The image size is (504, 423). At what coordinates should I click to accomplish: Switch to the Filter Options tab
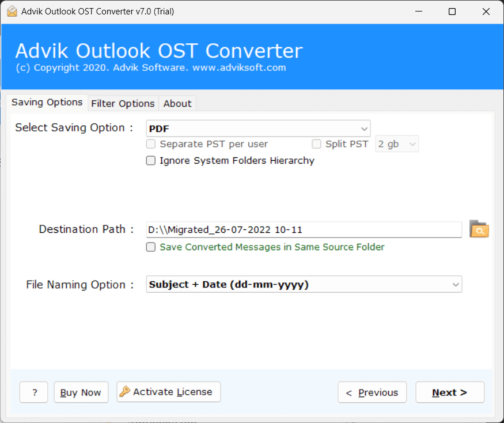(x=123, y=104)
